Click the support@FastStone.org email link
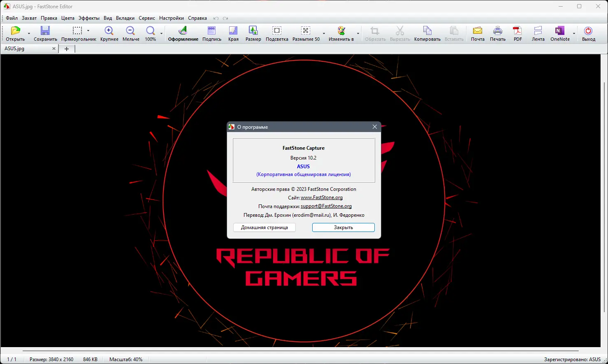This screenshot has width=608, height=364. tap(326, 206)
